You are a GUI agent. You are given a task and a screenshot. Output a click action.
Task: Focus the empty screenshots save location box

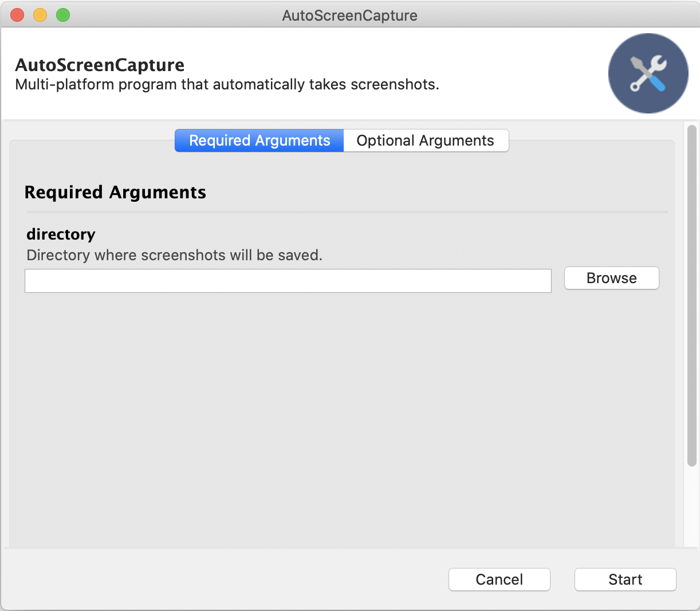(x=288, y=280)
